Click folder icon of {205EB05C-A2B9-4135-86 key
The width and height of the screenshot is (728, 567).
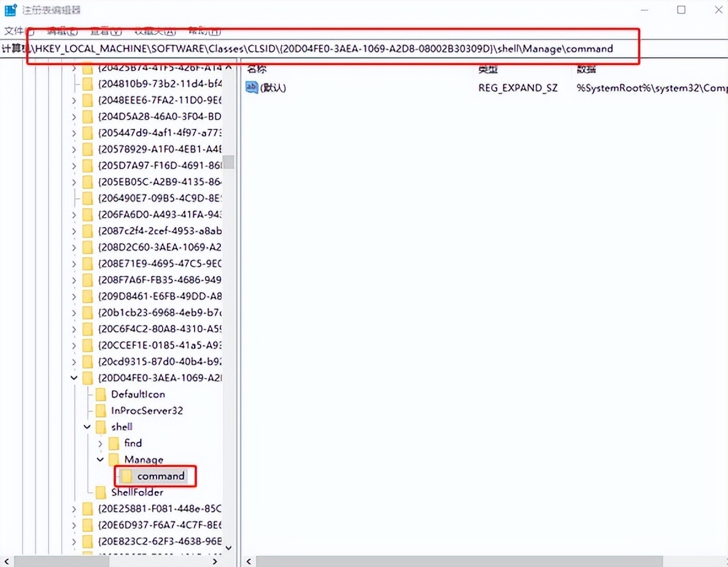click(x=87, y=182)
